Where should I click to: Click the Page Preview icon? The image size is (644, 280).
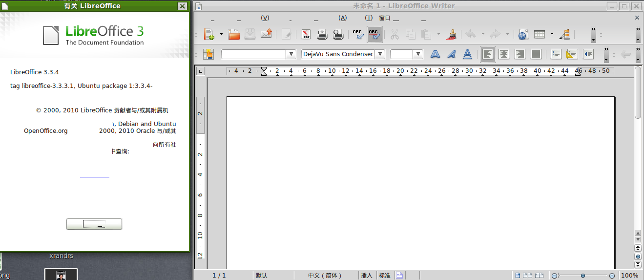click(x=338, y=34)
